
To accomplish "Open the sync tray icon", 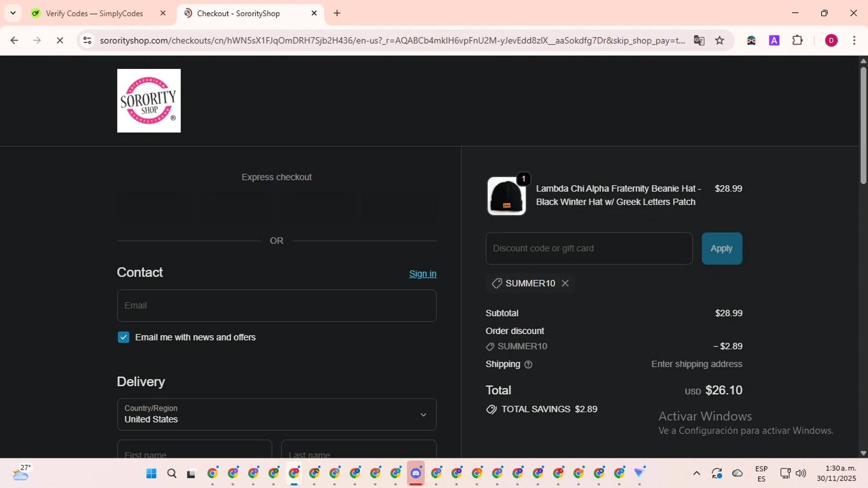I will 717,474.
